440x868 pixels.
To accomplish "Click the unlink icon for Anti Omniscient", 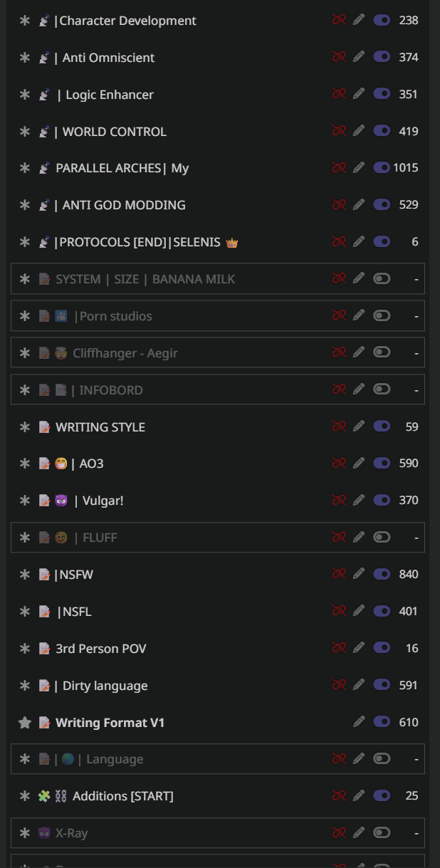I will pos(339,57).
